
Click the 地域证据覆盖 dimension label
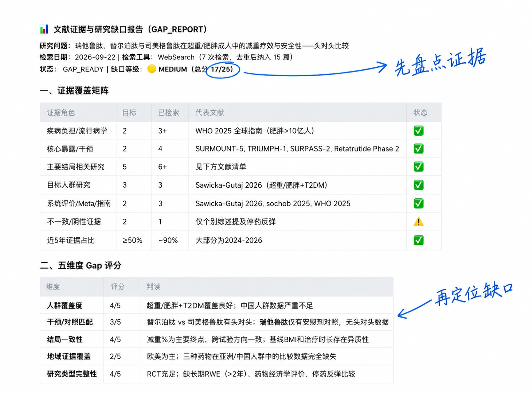69,356
